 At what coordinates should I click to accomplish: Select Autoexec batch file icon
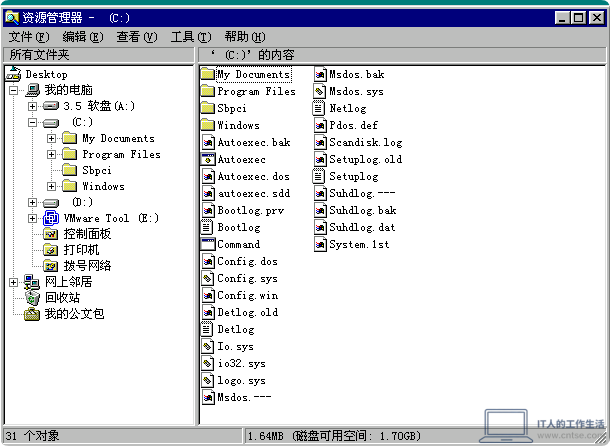(x=208, y=159)
